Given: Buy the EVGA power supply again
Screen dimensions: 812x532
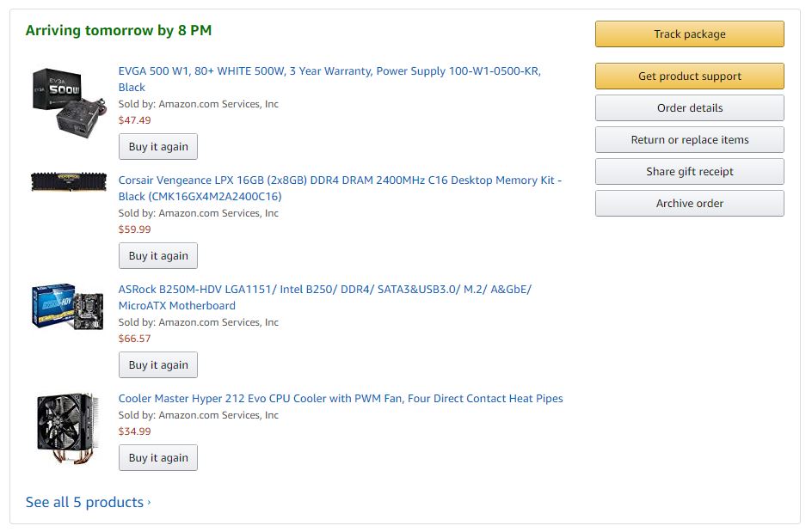Looking at the screenshot, I should (x=158, y=147).
